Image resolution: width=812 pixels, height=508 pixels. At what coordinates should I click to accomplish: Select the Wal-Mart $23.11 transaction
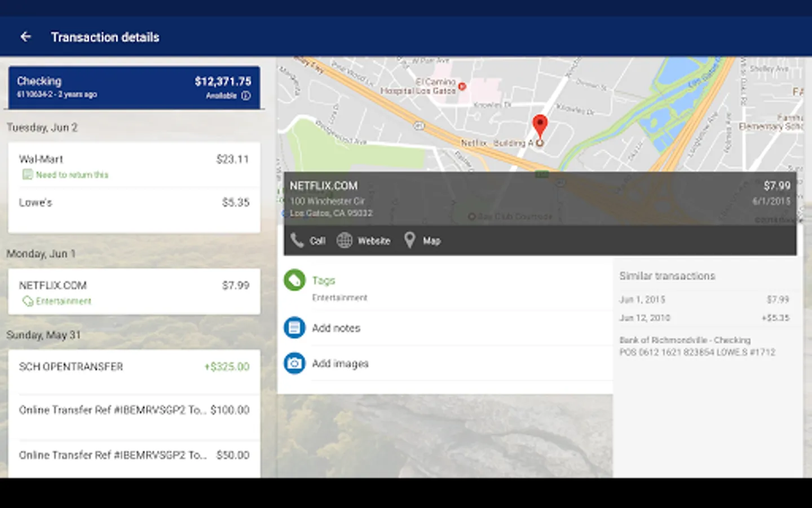coord(134,165)
